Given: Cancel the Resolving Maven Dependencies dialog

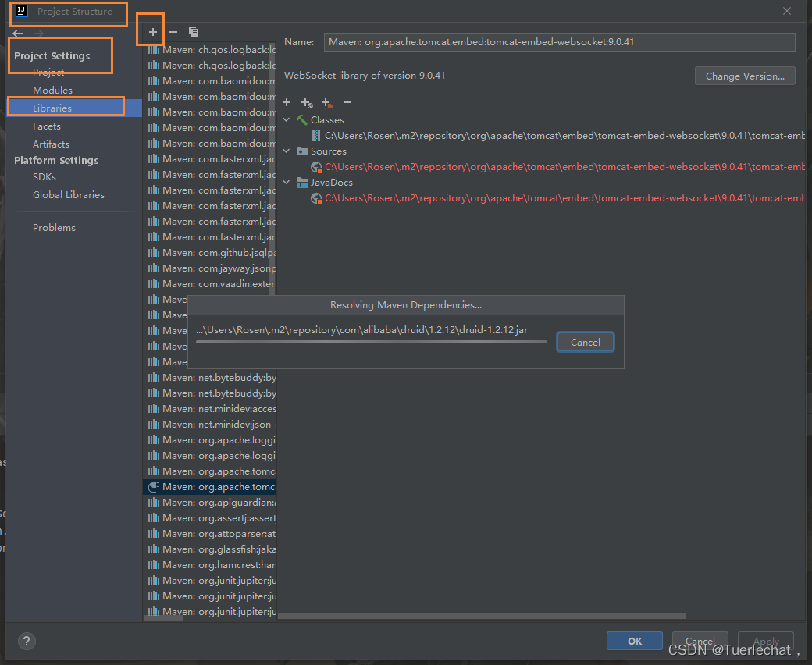Looking at the screenshot, I should tap(585, 342).
